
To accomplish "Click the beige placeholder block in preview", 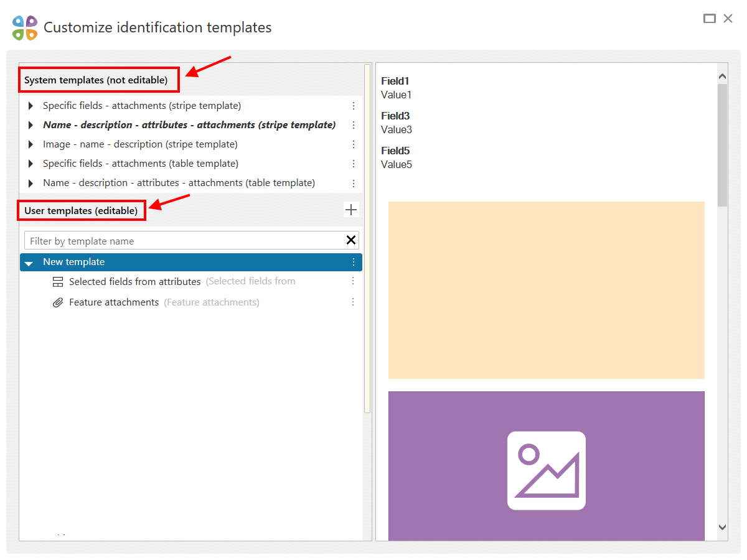I will coord(547,290).
